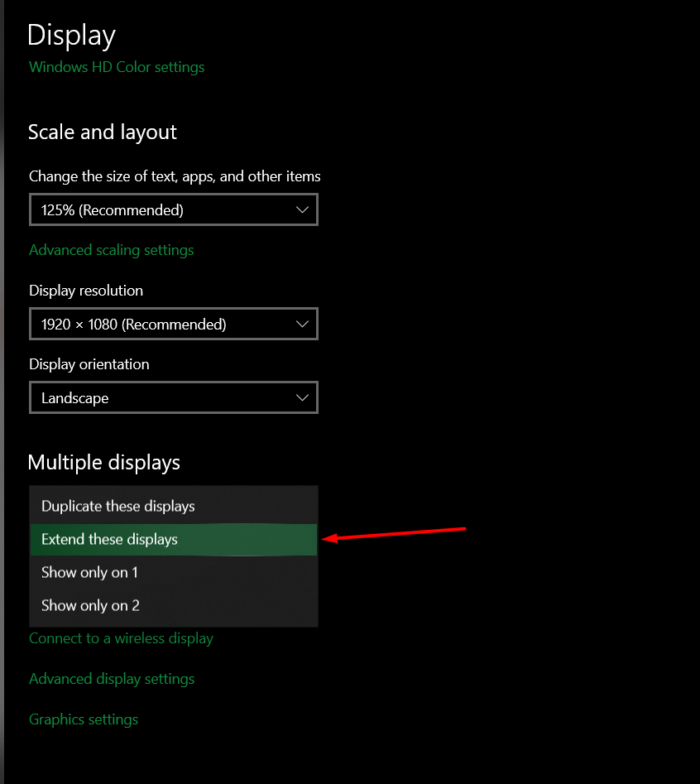Click the Display orientation label

[x=89, y=364]
